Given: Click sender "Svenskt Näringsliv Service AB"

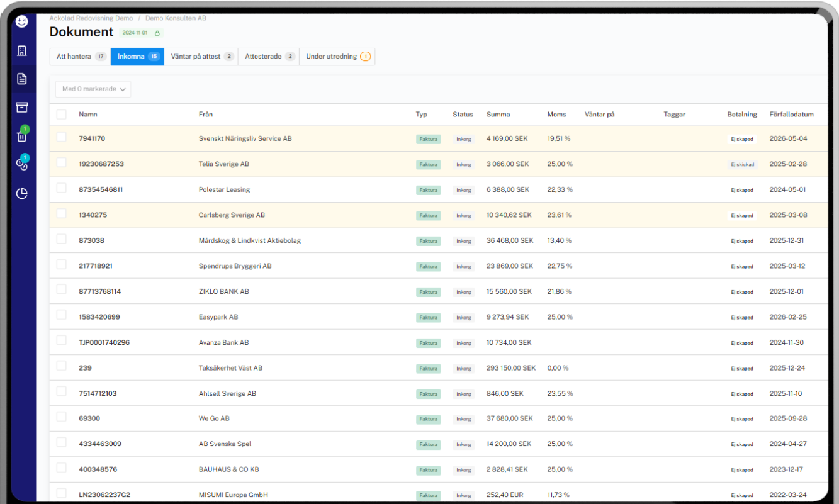Looking at the screenshot, I should pos(245,138).
